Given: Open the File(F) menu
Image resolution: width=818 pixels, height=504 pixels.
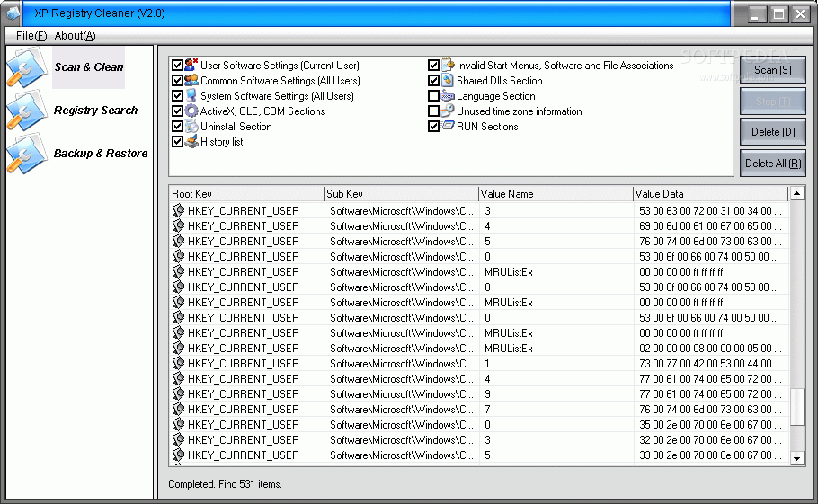Looking at the screenshot, I should tap(31, 35).
